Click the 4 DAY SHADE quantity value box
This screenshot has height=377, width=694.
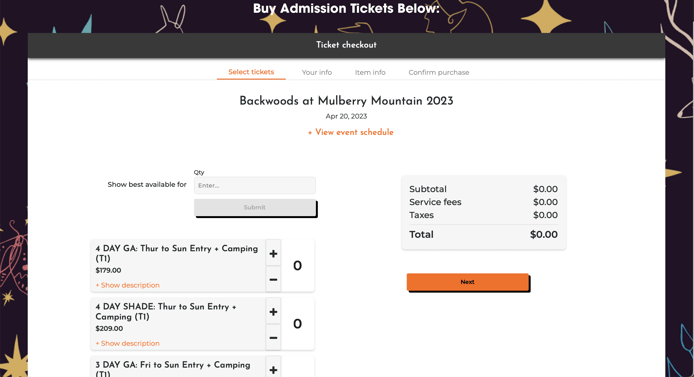click(297, 324)
